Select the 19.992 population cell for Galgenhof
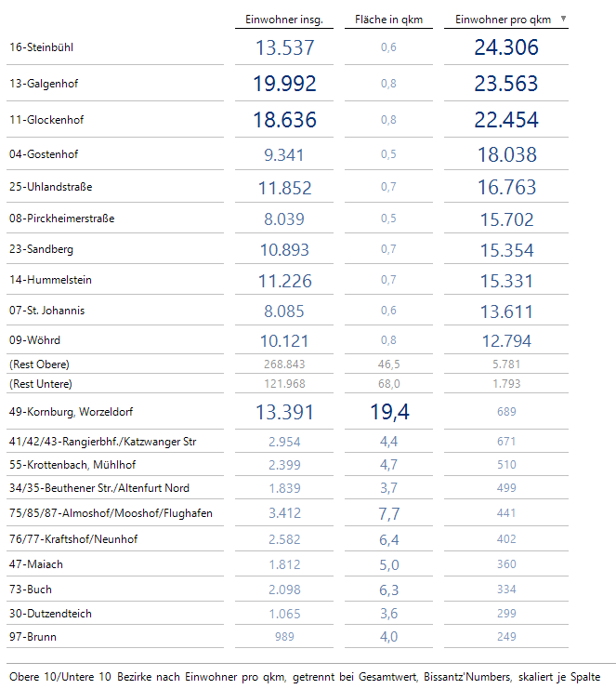Screen dimensions: 616x689 (x=284, y=84)
